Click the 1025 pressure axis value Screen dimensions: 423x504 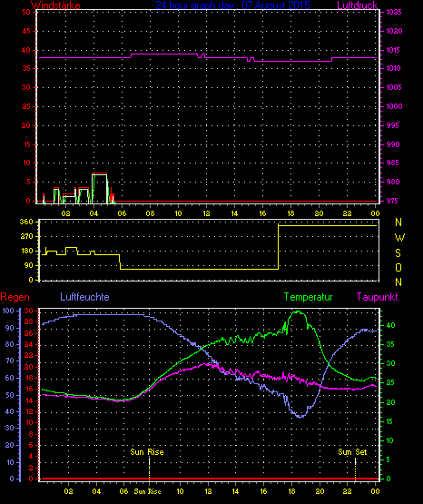click(x=394, y=12)
